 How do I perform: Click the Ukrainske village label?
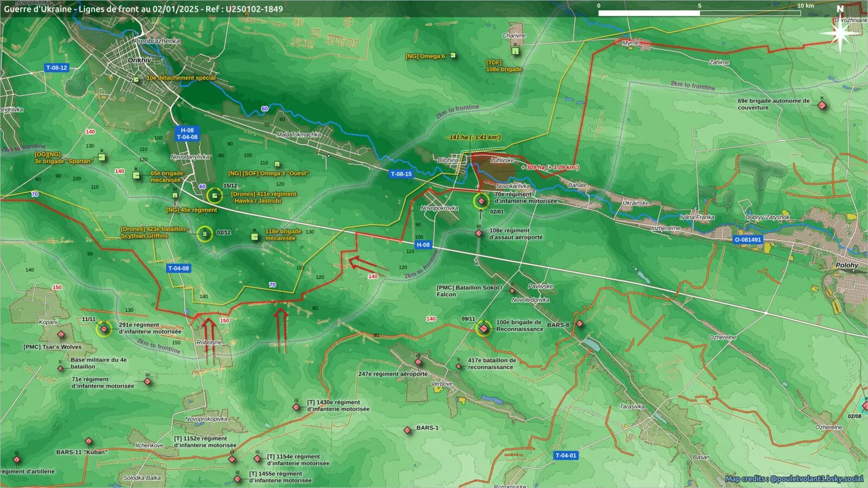[636, 203]
